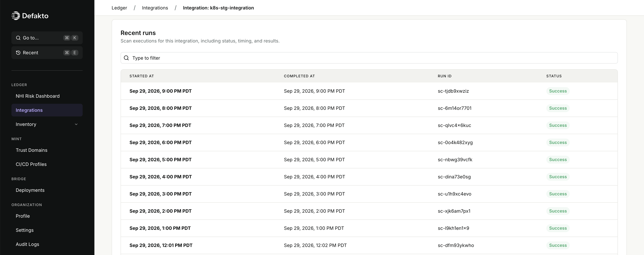Open the 4:00 PM PDT started run
This screenshot has width=644, height=255.
pos(160,177)
